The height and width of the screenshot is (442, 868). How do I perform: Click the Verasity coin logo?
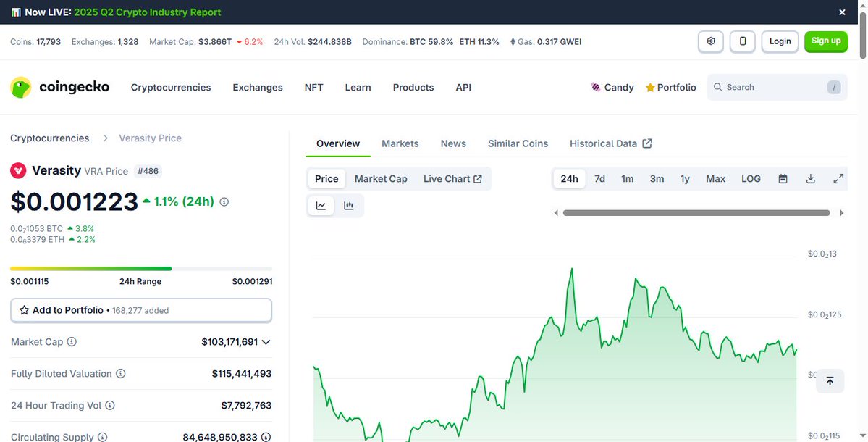coord(18,170)
